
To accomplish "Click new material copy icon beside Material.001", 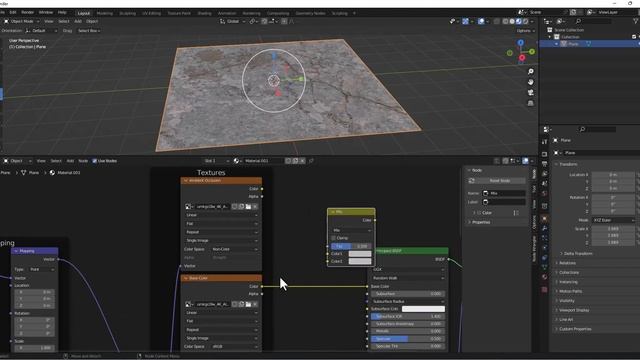I will click(x=296, y=161).
